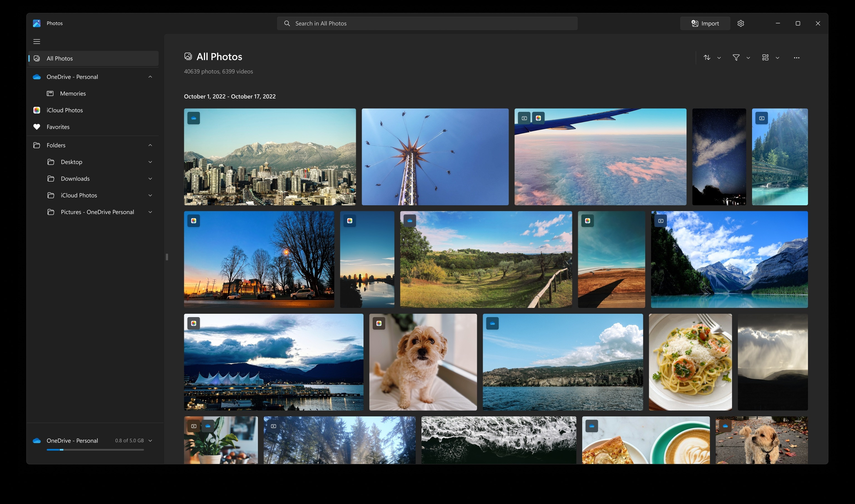Viewport: 855px width, 504px height.
Task: Click the Search in All Photos field
Action: (427, 23)
